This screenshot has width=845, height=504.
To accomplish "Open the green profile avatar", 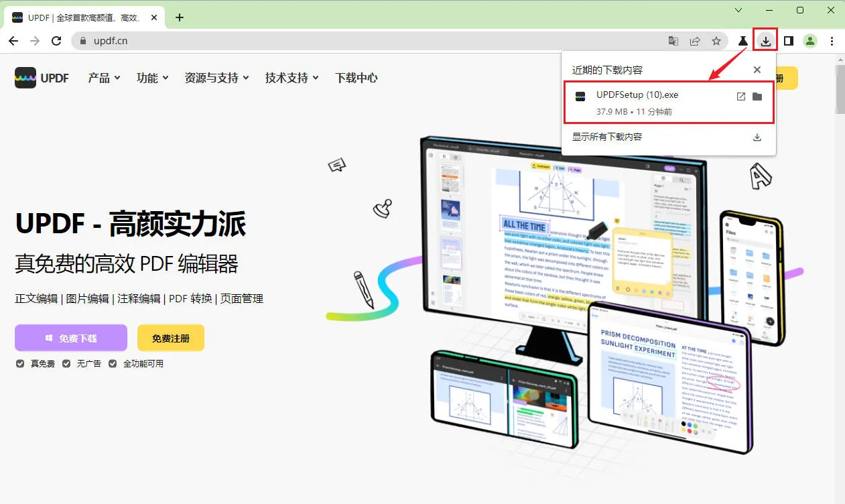I will (810, 41).
